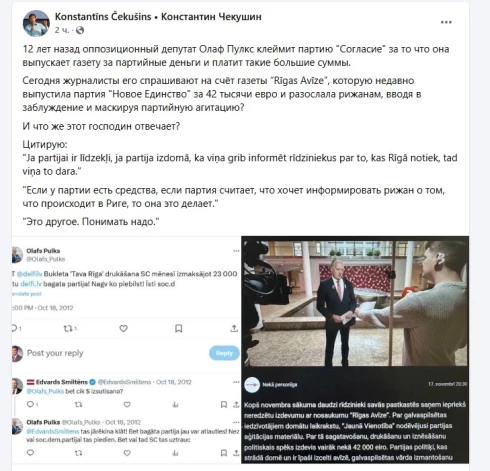490x471 pixels.
Task: Reply to the last Olafs Pulks tweet
Action: 30,453
